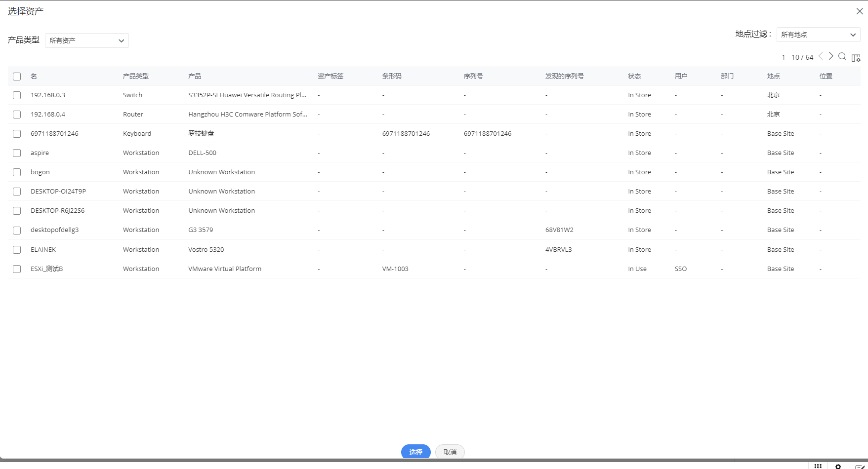This screenshot has width=868, height=469.
Task: Open the 产品类型 dropdown showing 所有资产
Action: pos(87,40)
